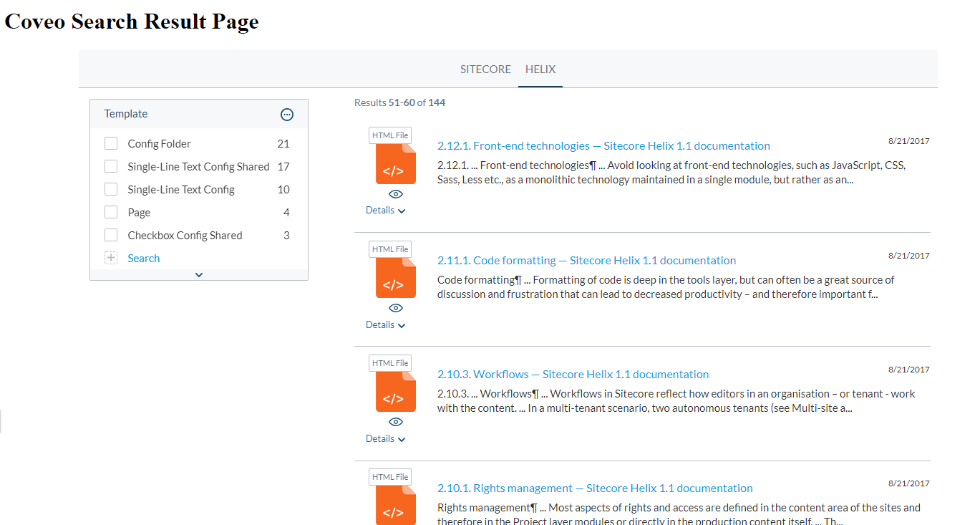This screenshot has width=980, height=525.
Task: Switch to the SITECORE tab
Action: [485, 69]
